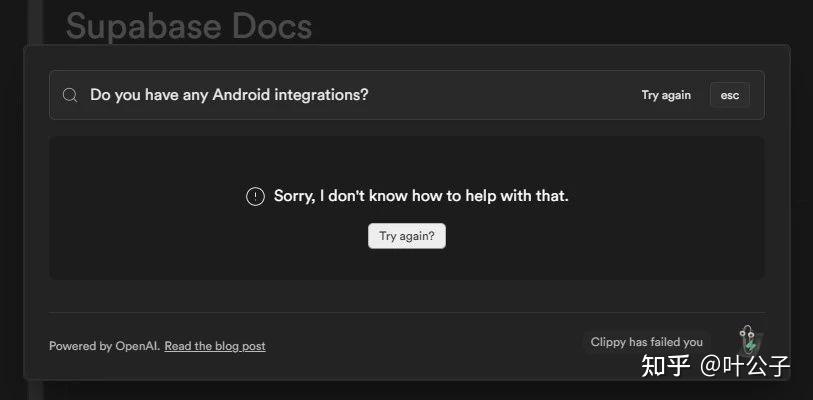Screen dimensions: 813x400
Task: Click the search magnifier icon
Action: coord(70,95)
